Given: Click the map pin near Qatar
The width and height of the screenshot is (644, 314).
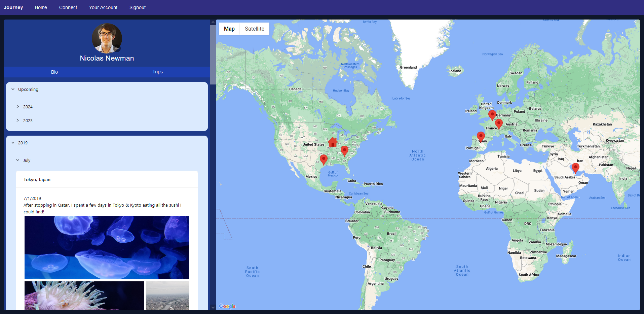Looking at the screenshot, I should tap(575, 168).
